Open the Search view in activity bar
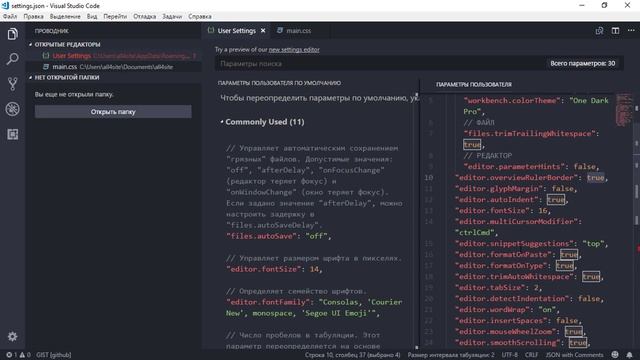The height and width of the screenshot is (360, 640). 13,59
